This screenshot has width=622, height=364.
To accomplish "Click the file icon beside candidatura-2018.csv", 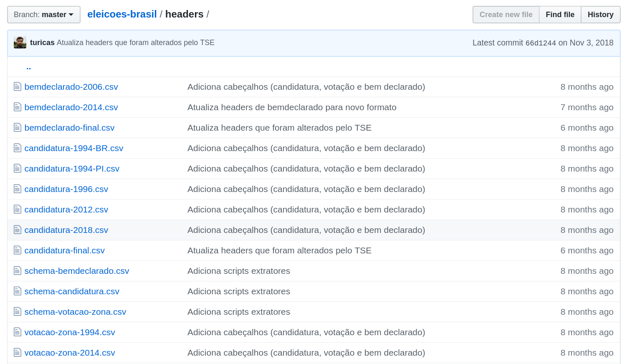I will (18, 230).
